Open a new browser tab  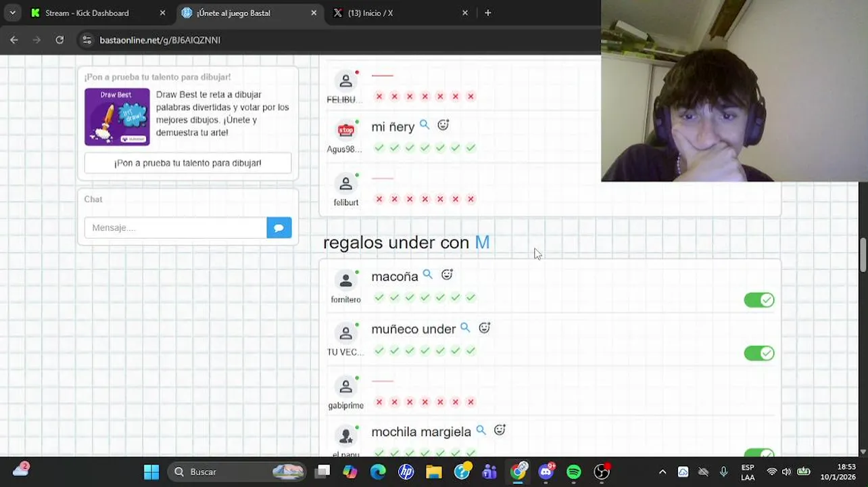[487, 13]
